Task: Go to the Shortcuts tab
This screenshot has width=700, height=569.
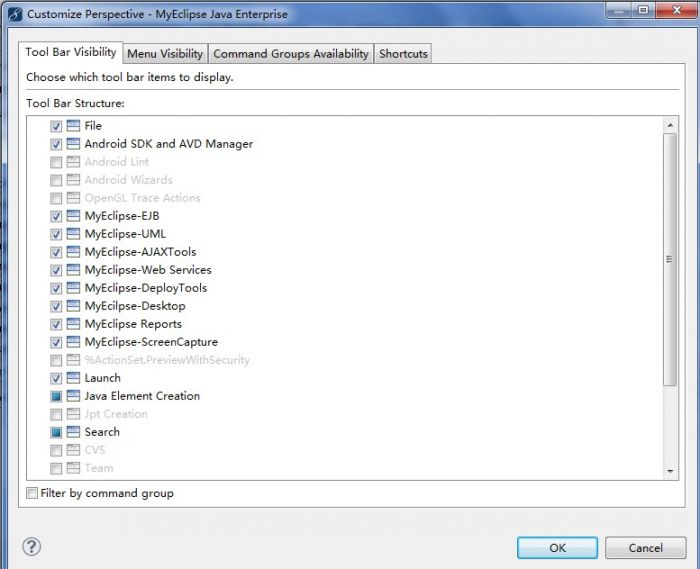Action: pos(403,54)
